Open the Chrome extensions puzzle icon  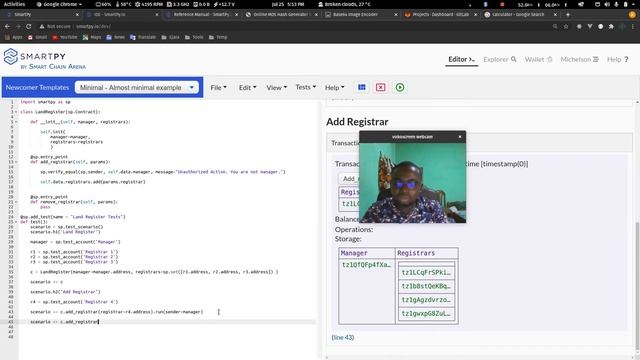(611, 26)
